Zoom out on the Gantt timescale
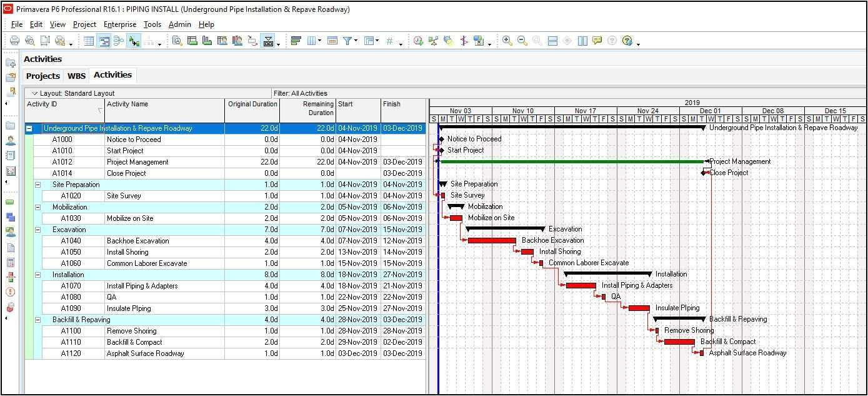This screenshot has width=868, height=396. [522, 41]
